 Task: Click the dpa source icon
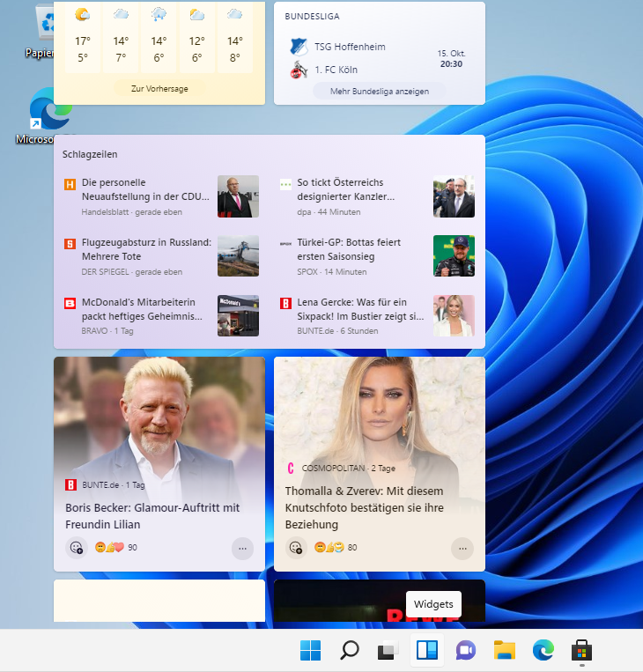click(x=285, y=184)
